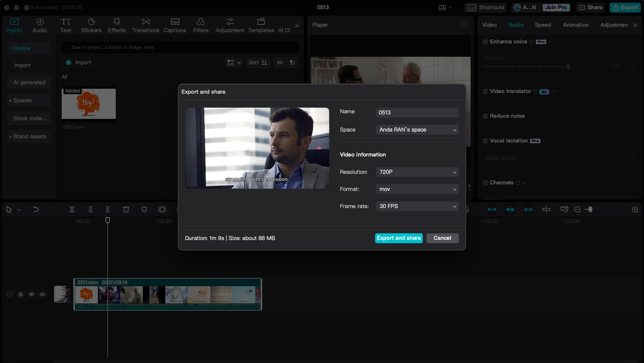Click the Name field containing 0513
Viewport: 644px width, 363px height.
(x=417, y=113)
